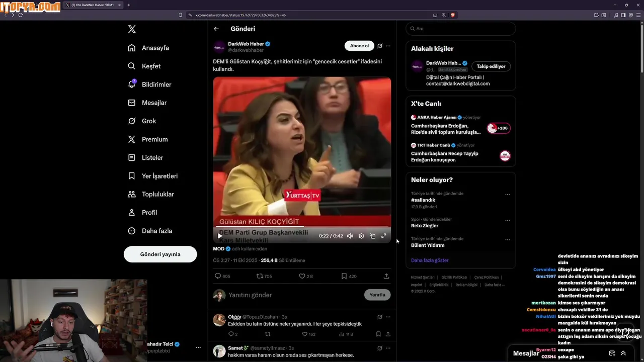Image resolution: width=644 pixels, height=362 pixels.
Task: Click Grok icon on Olggy's reply
Action: tap(380, 317)
